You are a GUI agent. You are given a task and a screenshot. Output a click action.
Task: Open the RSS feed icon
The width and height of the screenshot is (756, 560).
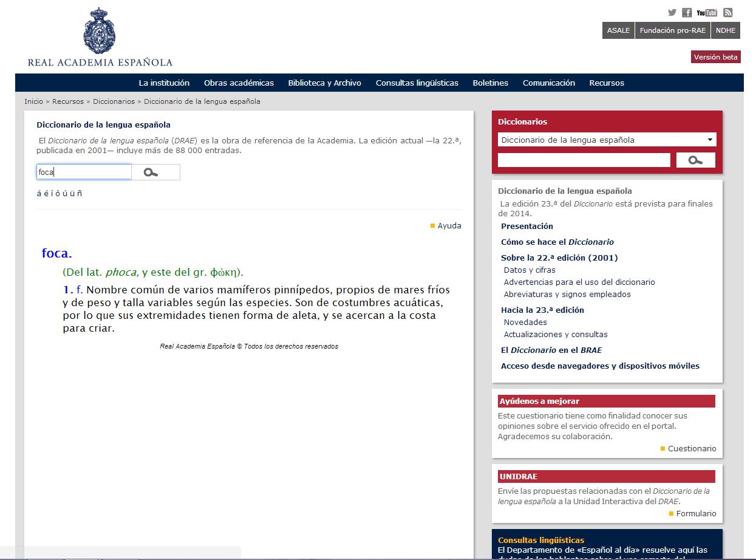pos(728,13)
